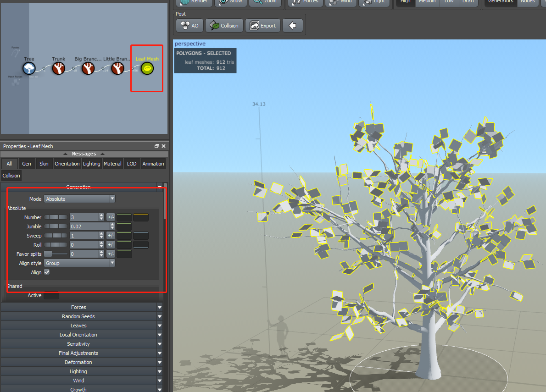The width and height of the screenshot is (546, 392).
Task: Expand the Messages bar
Action: (x=84, y=154)
